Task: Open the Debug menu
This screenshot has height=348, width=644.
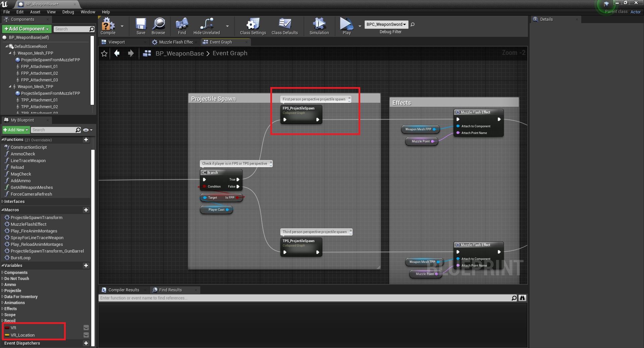Action: [68, 12]
